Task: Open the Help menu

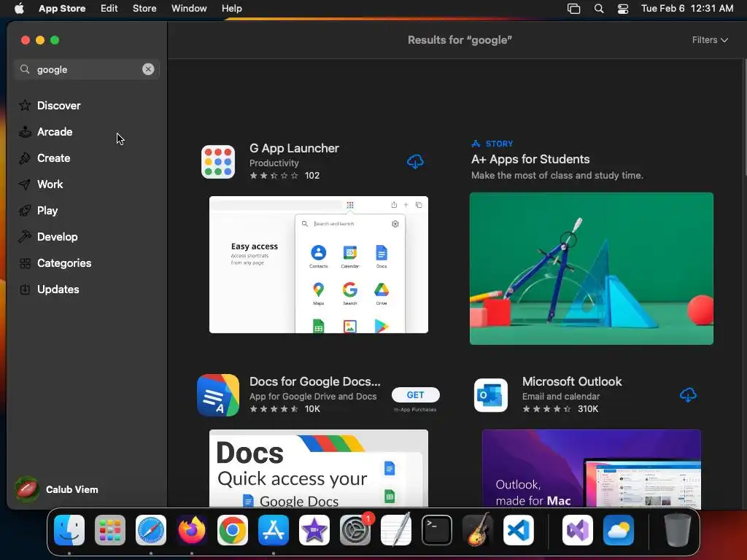Action: (x=231, y=8)
